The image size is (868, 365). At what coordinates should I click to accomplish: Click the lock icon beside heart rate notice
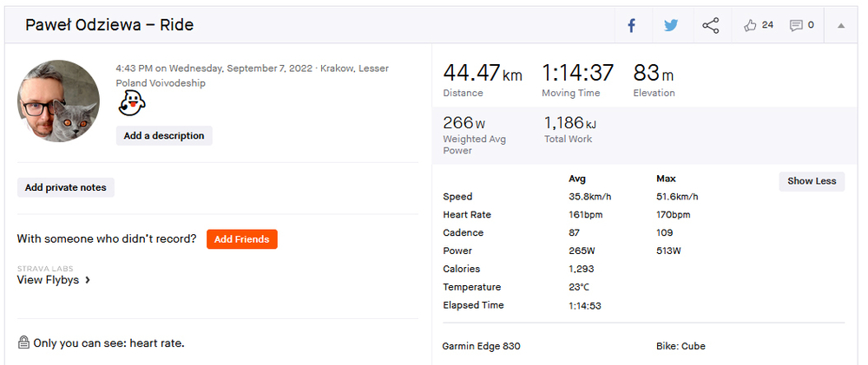[23, 342]
